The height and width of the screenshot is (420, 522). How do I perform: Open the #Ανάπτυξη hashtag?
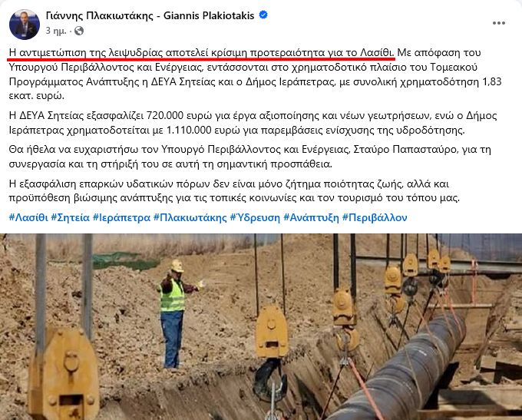coord(311,217)
